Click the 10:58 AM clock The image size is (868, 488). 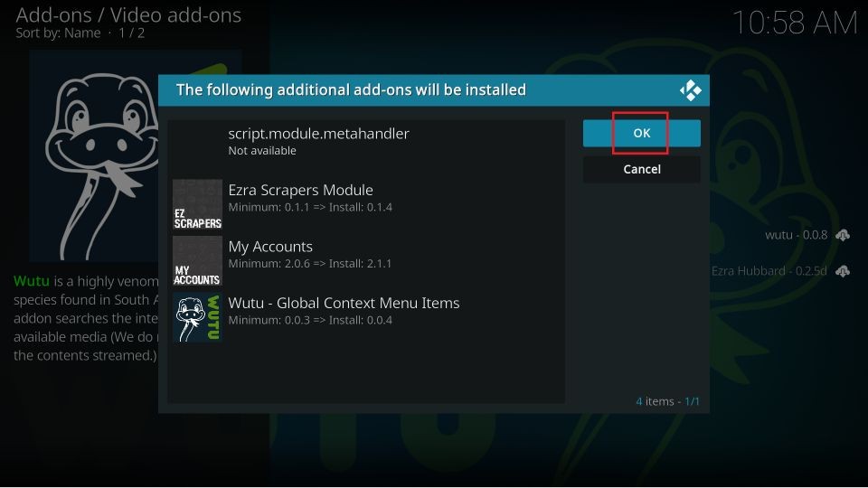795,23
